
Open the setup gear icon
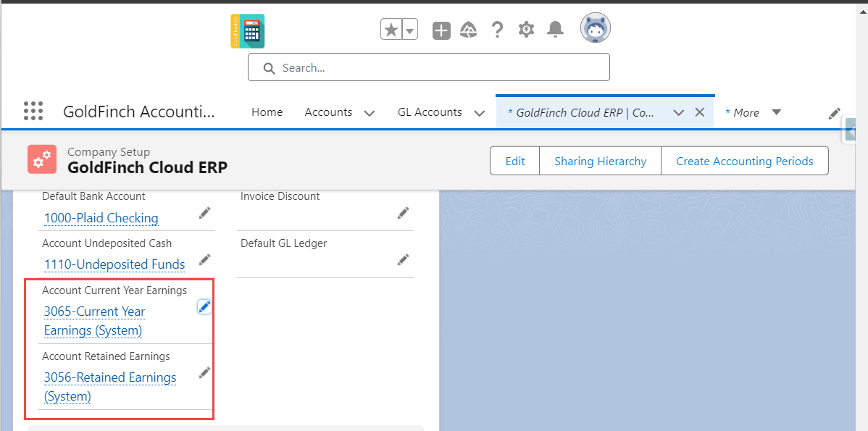pyautogui.click(x=526, y=30)
